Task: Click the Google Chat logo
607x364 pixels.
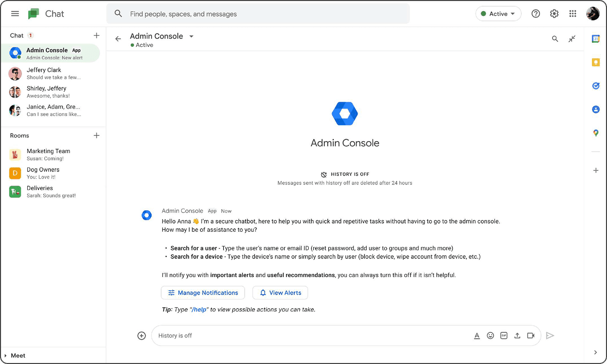Action: pyautogui.click(x=34, y=14)
